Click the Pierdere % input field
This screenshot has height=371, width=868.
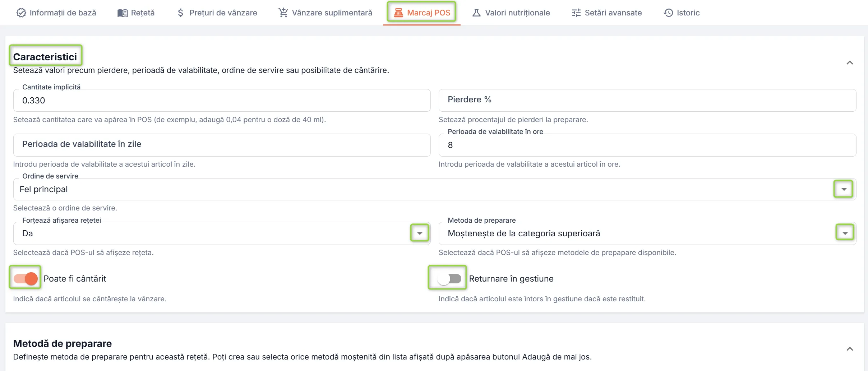pos(647,101)
